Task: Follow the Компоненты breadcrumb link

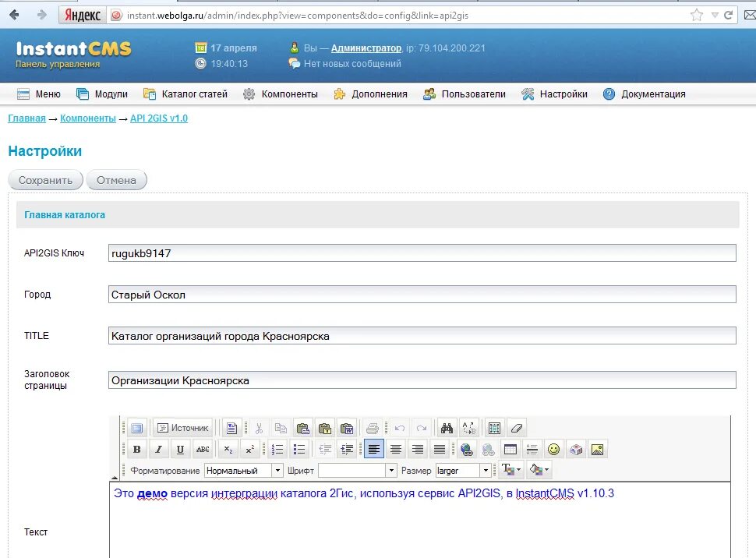Action: pos(88,118)
